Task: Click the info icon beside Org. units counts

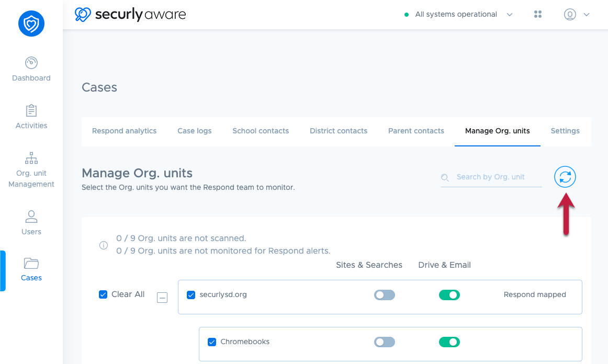Action: point(104,245)
